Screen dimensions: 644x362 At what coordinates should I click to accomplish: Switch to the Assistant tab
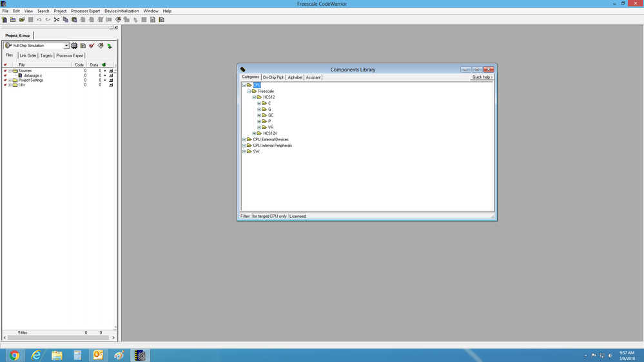pyautogui.click(x=313, y=77)
